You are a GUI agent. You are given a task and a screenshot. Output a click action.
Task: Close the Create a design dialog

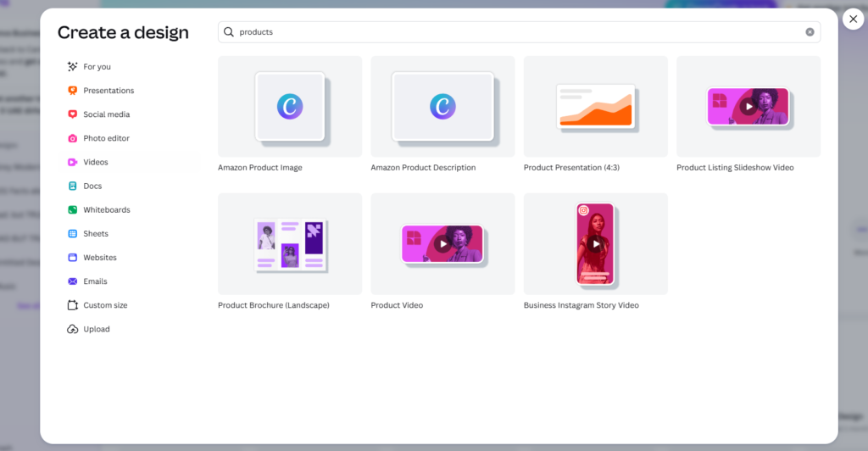853,19
